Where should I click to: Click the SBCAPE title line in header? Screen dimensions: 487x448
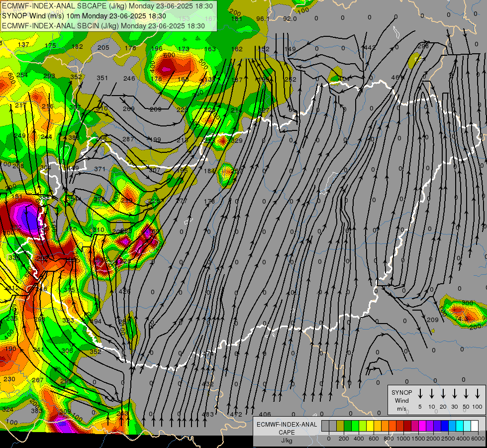pos(107,6)
